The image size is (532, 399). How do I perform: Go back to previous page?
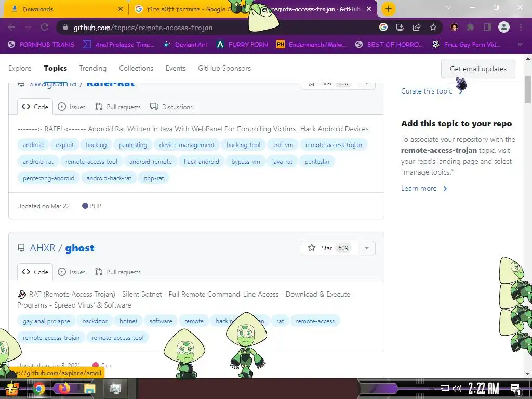[11, 28]
